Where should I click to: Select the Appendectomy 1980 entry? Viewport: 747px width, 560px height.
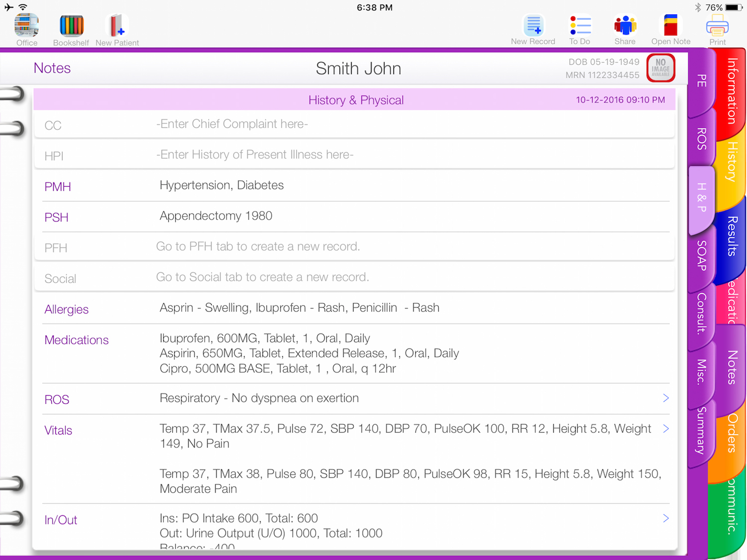pos(216,216)
